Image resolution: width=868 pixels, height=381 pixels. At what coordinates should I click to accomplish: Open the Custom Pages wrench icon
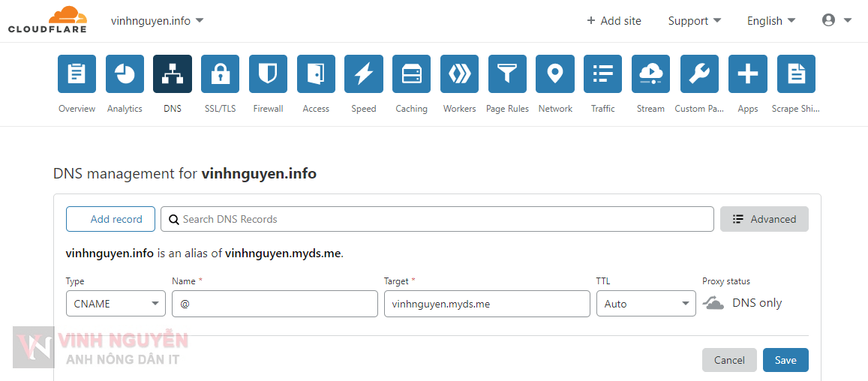tap(700, 73)
